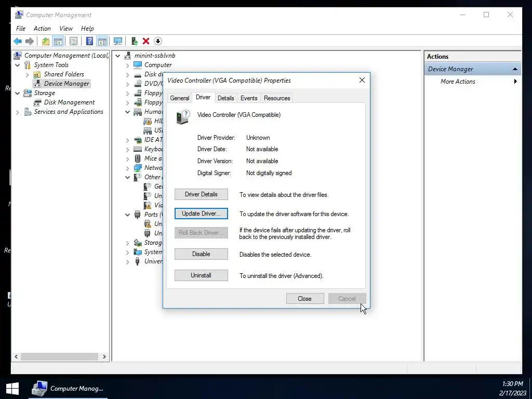The image size is (532, 399).
Task: Open the Help menu
Action: 87,29
